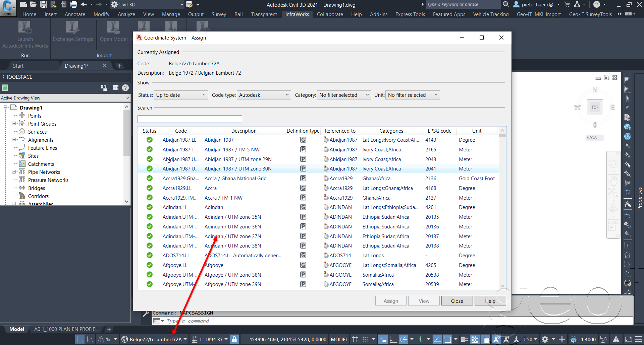The width and height of the screenshot is (644, 345).
Task: Click the Plot printer icon
Action: coord(74,4)
